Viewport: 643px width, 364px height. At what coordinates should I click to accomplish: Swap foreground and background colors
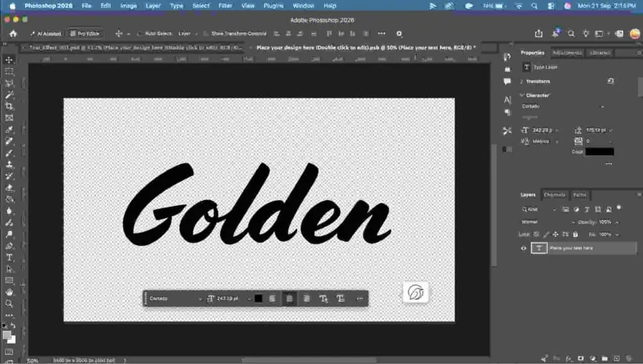pos(13,326)
